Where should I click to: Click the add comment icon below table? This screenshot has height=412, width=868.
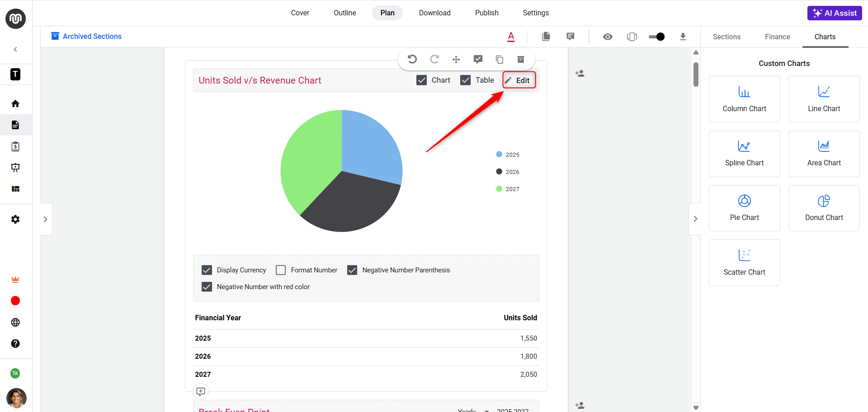(201, 391)
